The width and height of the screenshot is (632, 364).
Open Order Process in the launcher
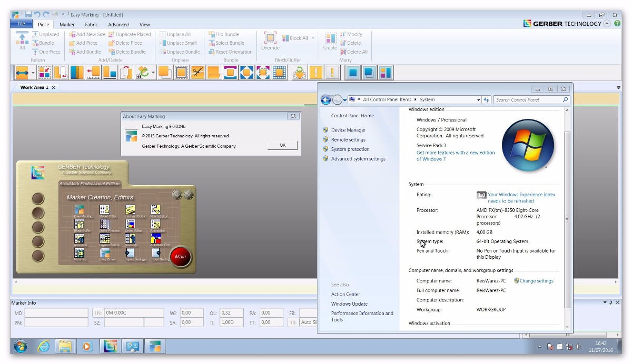click(x=105, y=225)
